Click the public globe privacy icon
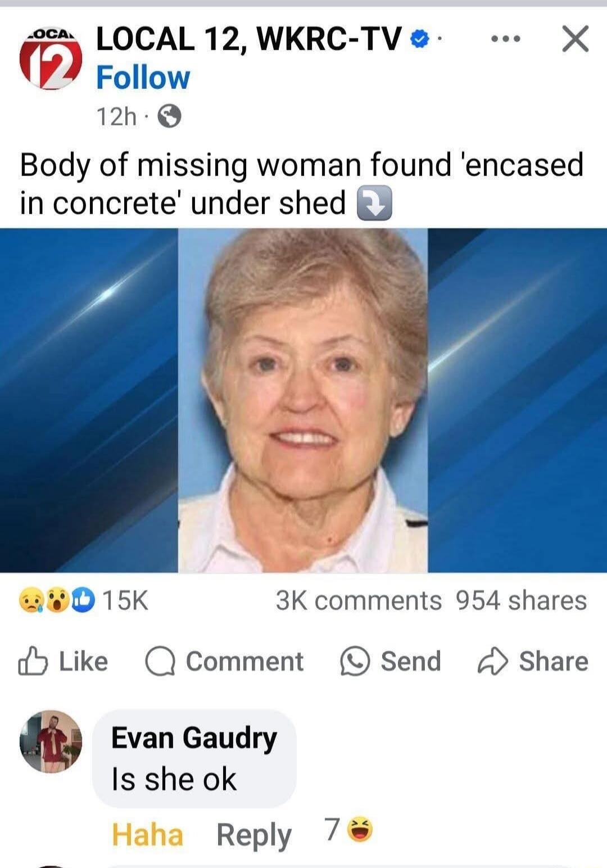 point(169,117)
